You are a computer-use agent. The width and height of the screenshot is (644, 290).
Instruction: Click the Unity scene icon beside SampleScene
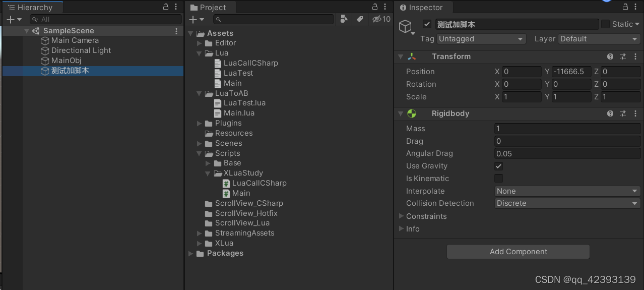click(36, 31)
